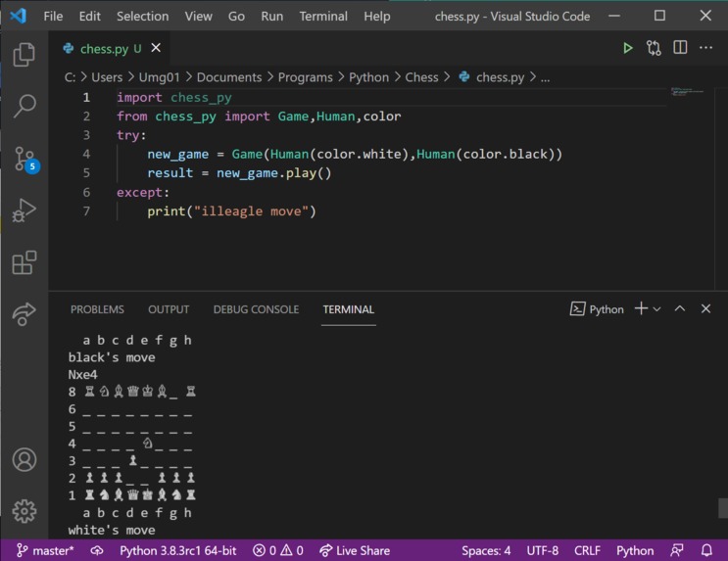This screenshot has width=728, height=561.
Task: Open terminal launch profile dropdown arrow
Action: [x=656, y=309]
